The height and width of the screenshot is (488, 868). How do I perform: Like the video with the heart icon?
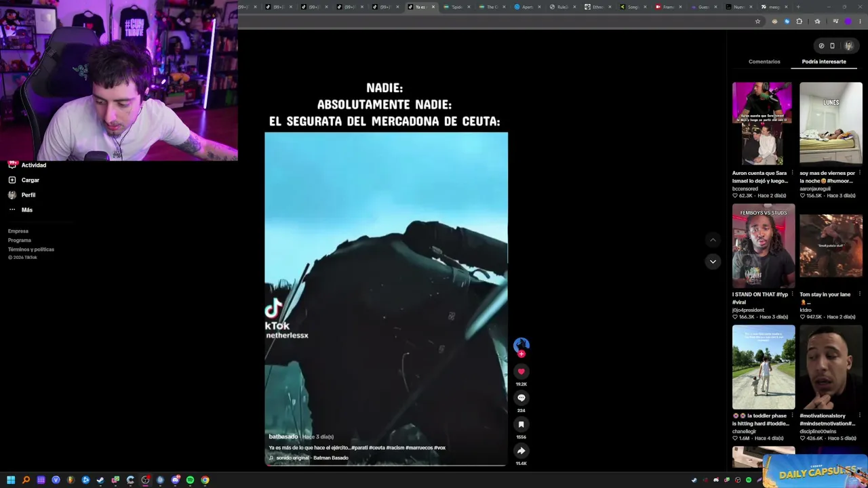coord(521,371)
